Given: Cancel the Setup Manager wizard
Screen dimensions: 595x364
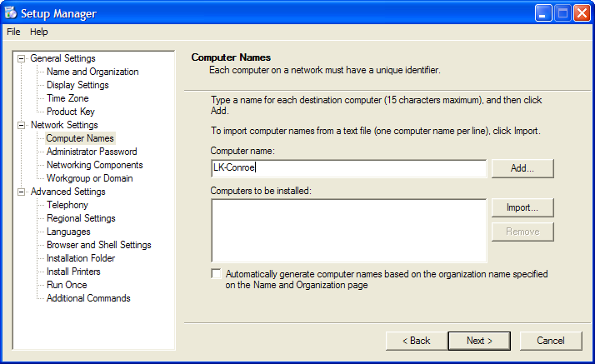Looking at the screenshot, I should coord(551,341).
